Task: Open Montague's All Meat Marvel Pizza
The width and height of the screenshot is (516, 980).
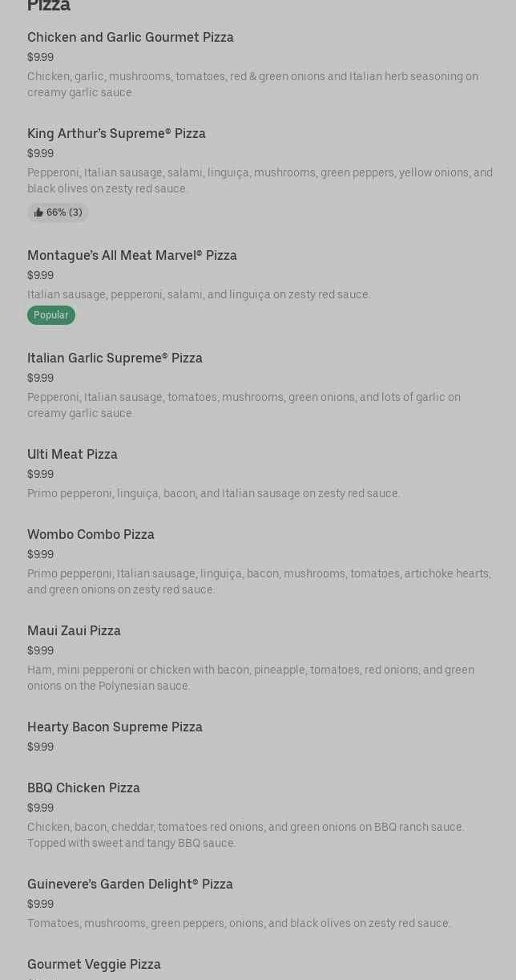Action: pos(132,256)
